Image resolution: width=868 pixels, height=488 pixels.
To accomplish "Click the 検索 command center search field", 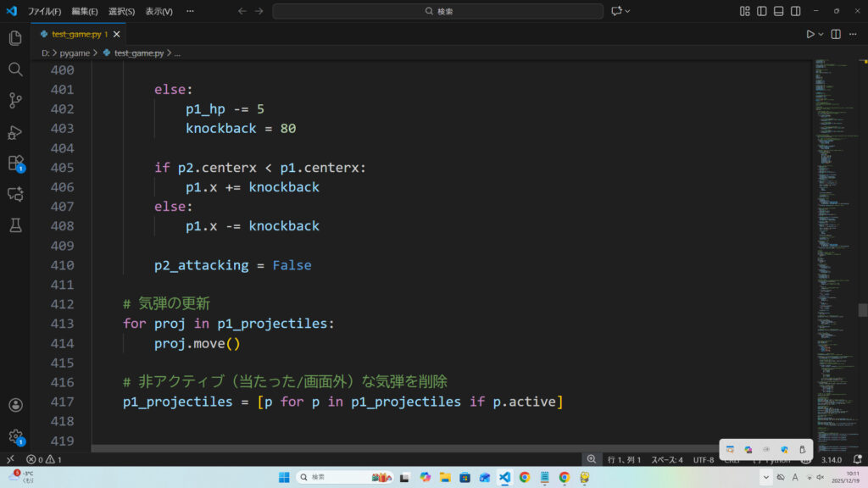I will 437,11.
